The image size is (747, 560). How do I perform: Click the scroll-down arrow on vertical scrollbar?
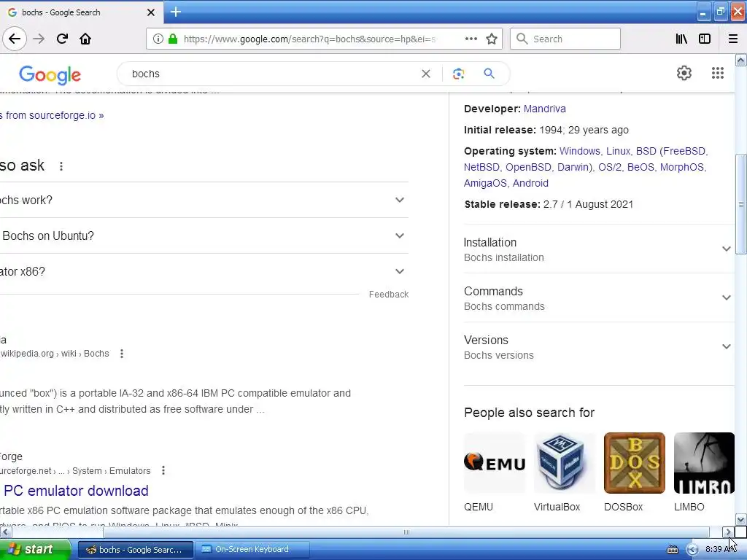pyautogui.click(x=741, y=519)
